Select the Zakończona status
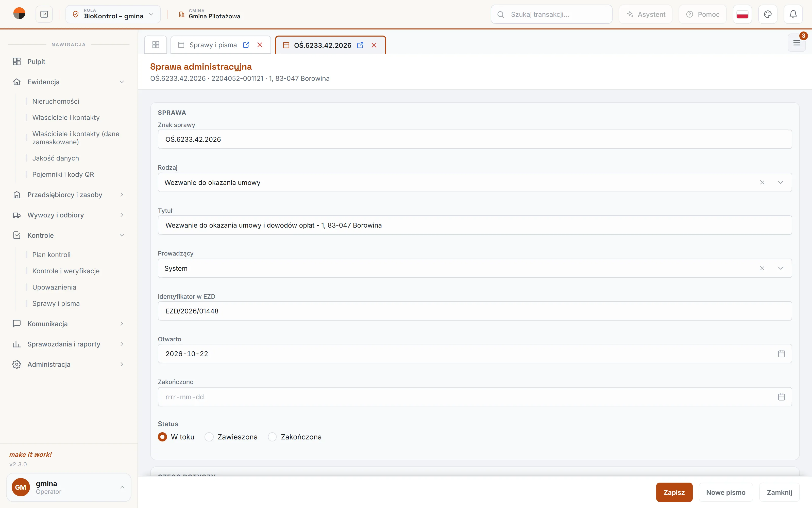This screenshot has width=812, height=508. (x=272, y=437)
